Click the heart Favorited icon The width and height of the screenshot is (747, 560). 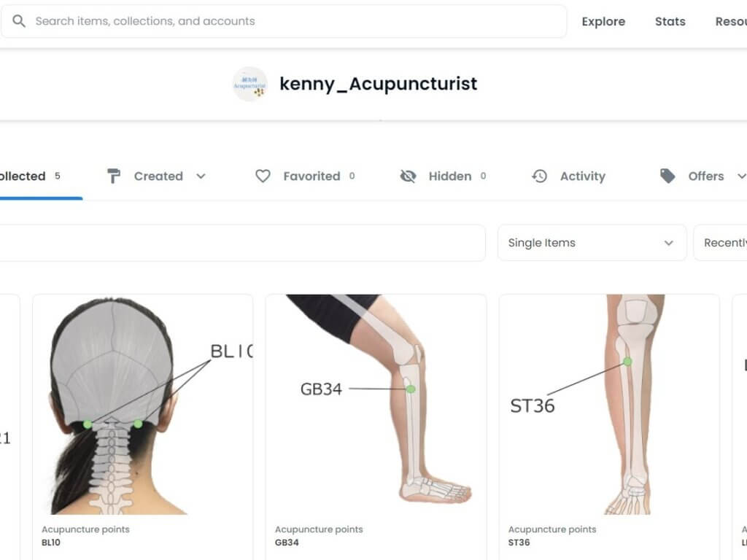[263, 176]
